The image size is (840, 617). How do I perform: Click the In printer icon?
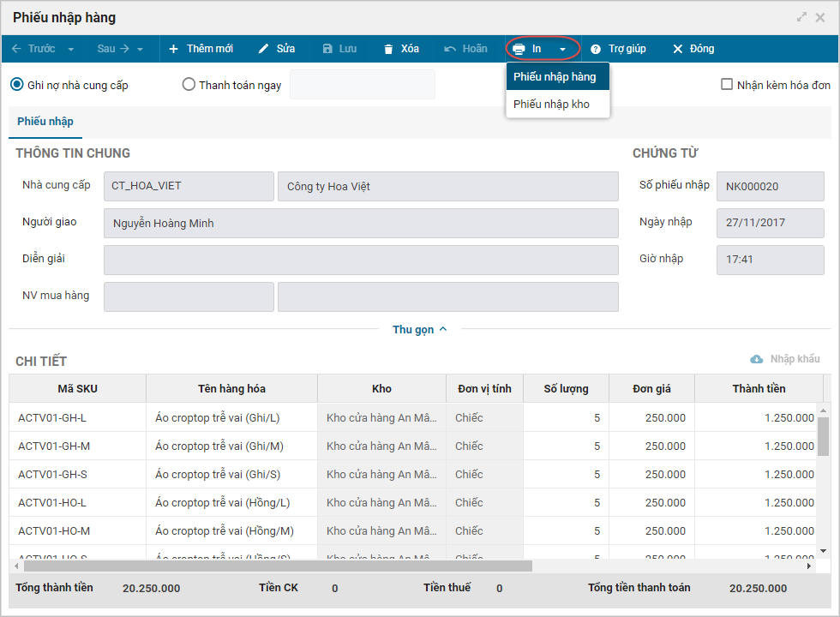(x=519, y=50)
